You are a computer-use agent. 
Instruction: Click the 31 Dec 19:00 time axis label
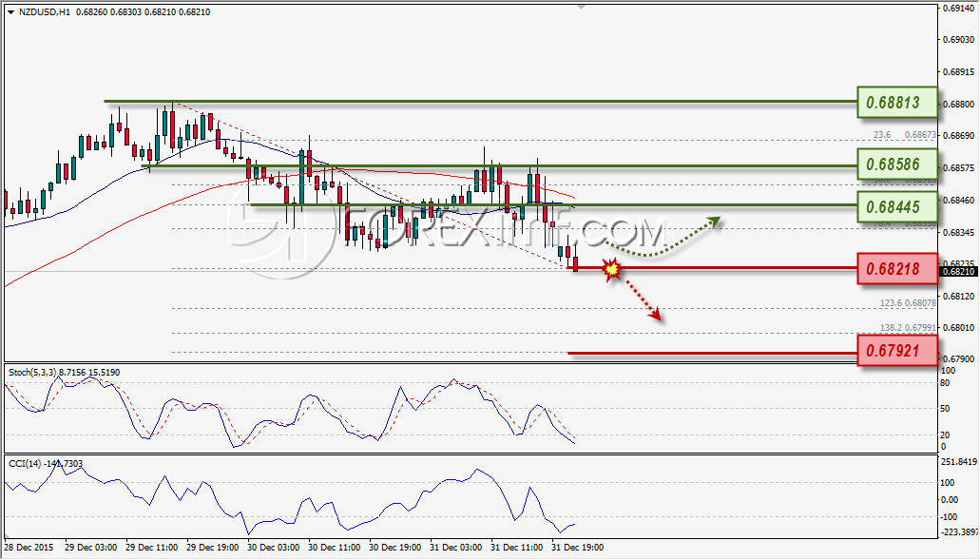coord(578,548)
